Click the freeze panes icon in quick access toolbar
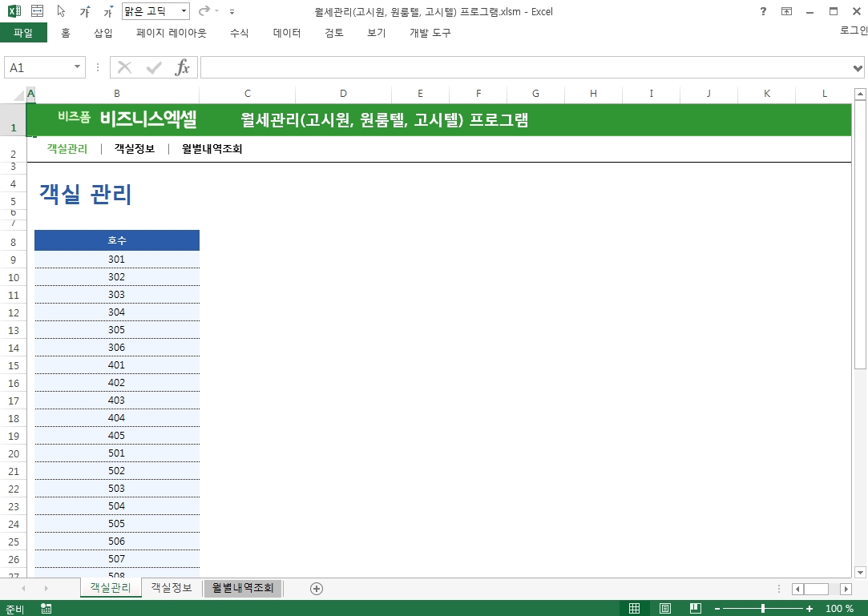 pyautogui.click(x=37, y=11)
